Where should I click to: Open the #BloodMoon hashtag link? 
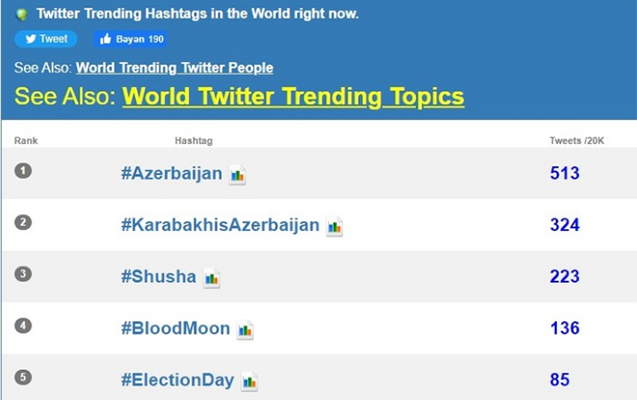[176, 328]
